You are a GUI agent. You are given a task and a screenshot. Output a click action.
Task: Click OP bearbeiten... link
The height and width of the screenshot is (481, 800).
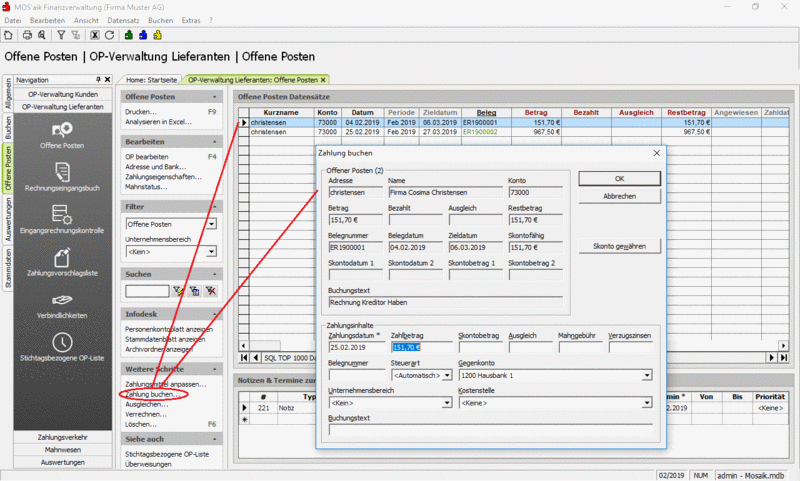point(147,157)
